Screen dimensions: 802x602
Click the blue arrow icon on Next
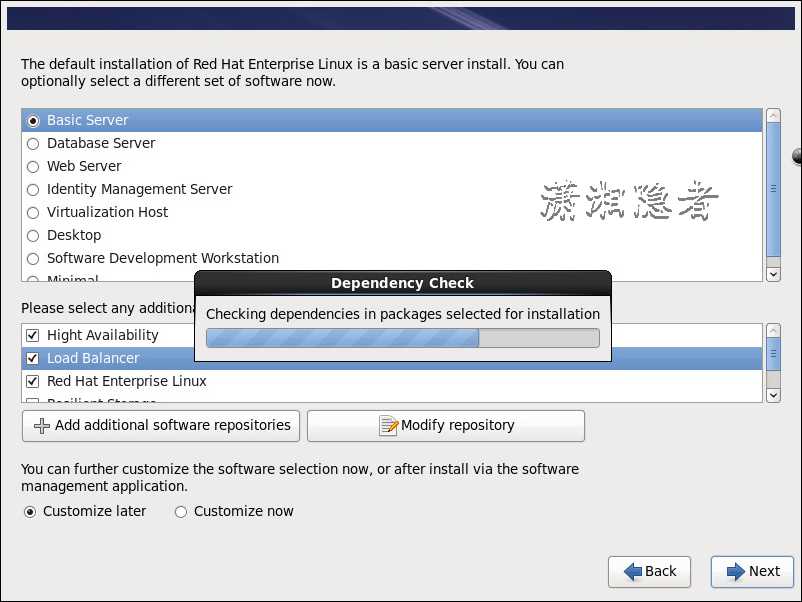point(736,571)
